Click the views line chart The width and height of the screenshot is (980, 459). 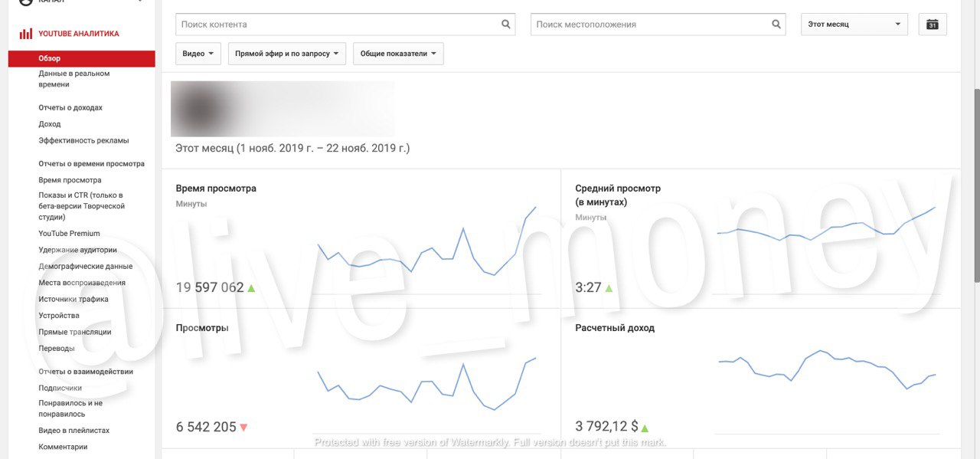[426, 383]
